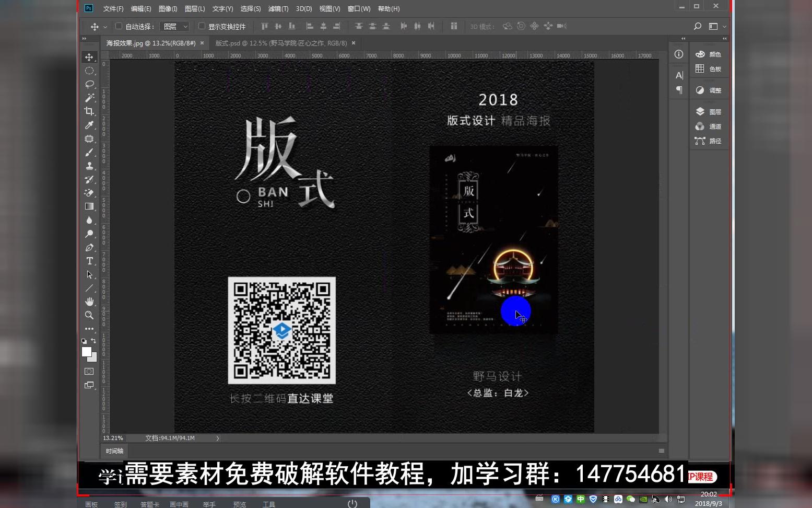Expand the toolbox double-arrow toggle
812x508 pixels.
84,39
